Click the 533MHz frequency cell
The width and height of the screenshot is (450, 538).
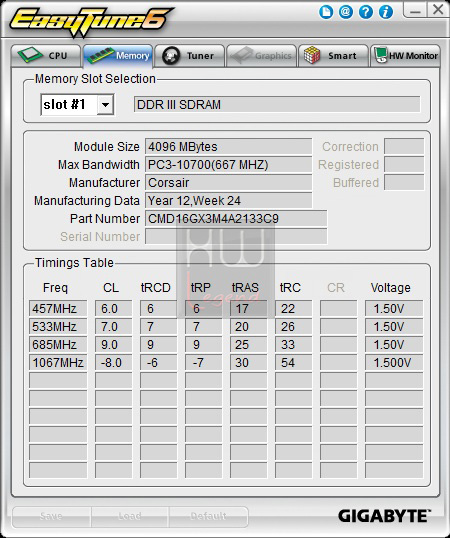pyautogui.click(x=58, y=326)
